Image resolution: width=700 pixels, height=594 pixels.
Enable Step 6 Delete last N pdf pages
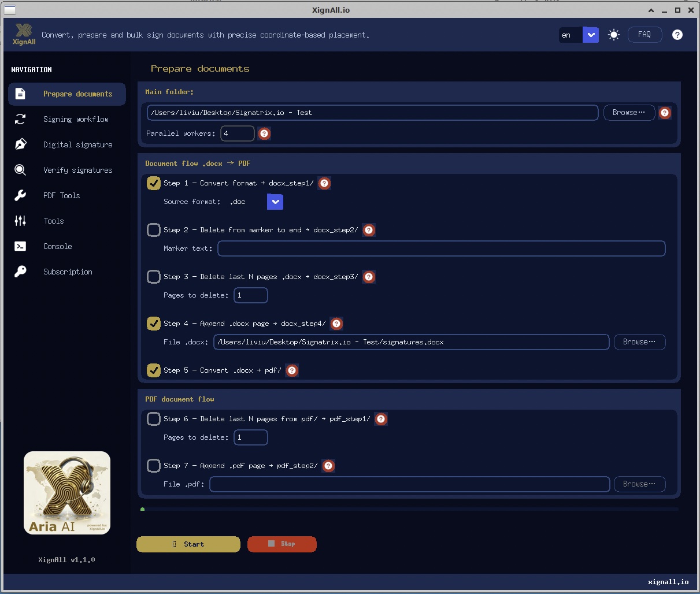coord(153,419)
